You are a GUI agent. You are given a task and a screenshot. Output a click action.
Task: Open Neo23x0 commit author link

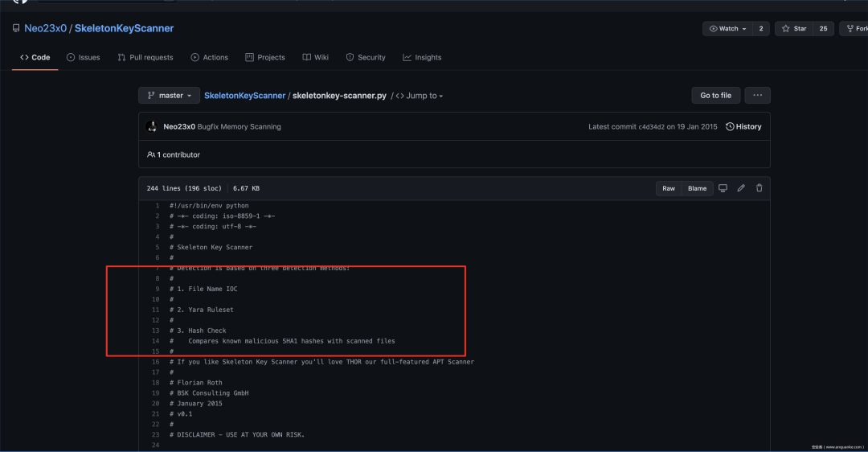(178, 127)
